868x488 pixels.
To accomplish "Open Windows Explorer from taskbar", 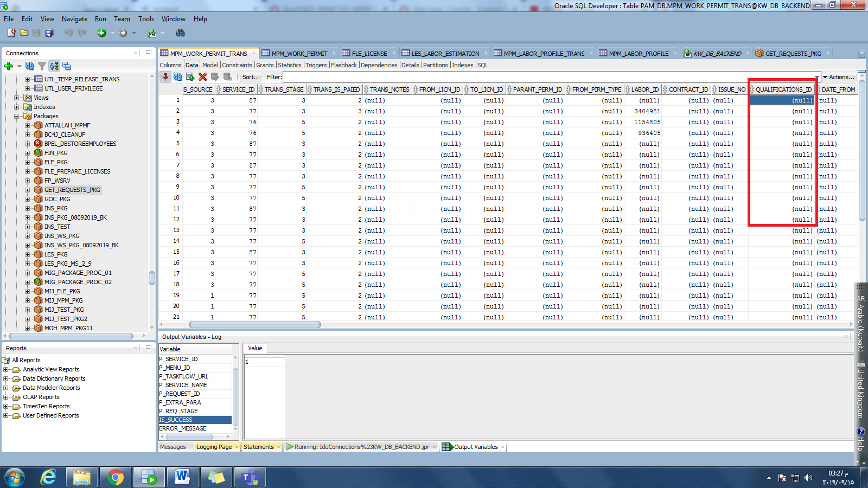I will pyautogui.click(x=82, y=478).
